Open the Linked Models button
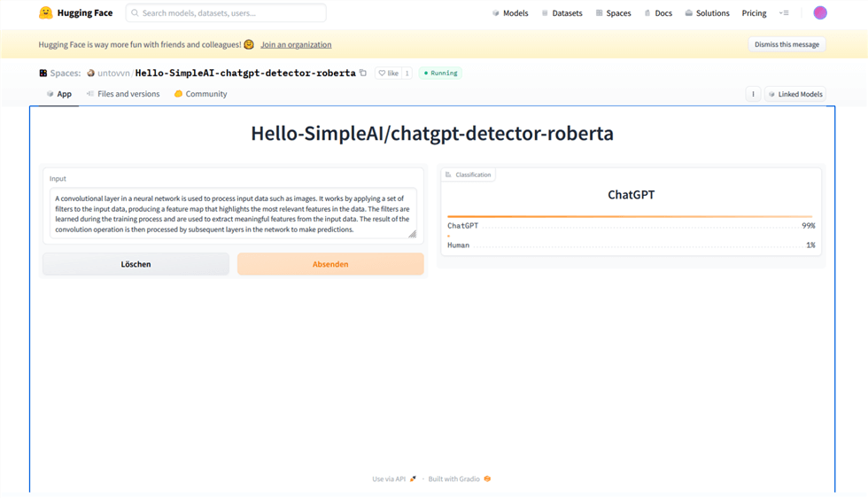This screenshot has height=498, width=868. coord(795,94)
